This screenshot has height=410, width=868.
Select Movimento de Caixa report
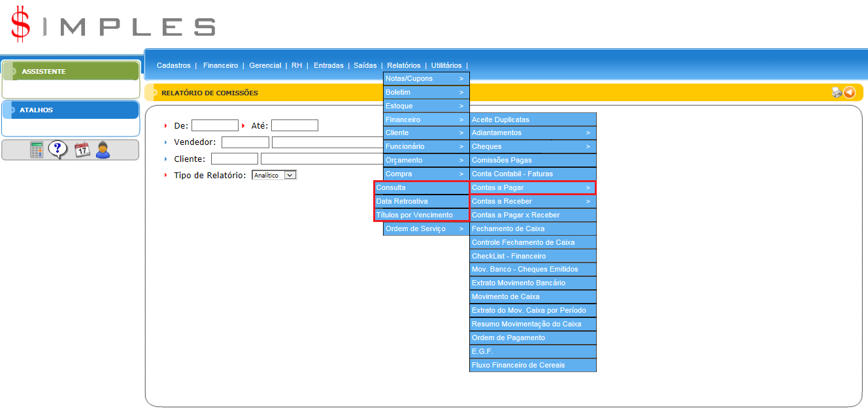[532, 296]
